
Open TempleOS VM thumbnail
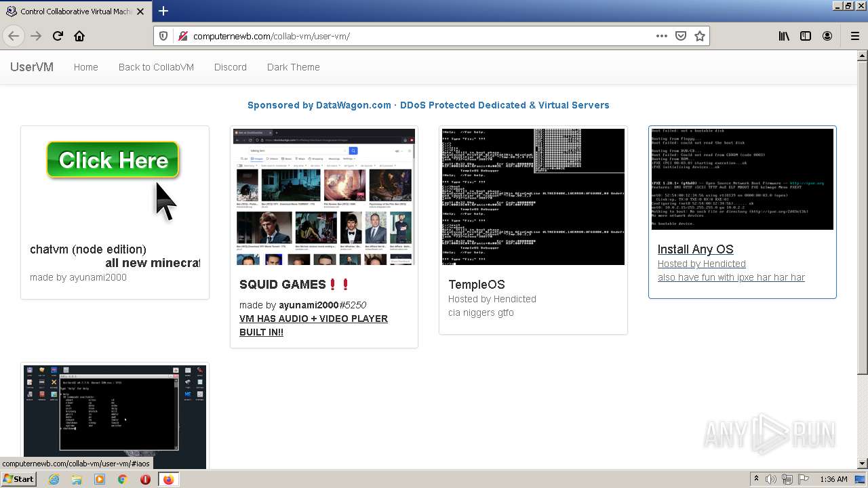pos(533,197)
